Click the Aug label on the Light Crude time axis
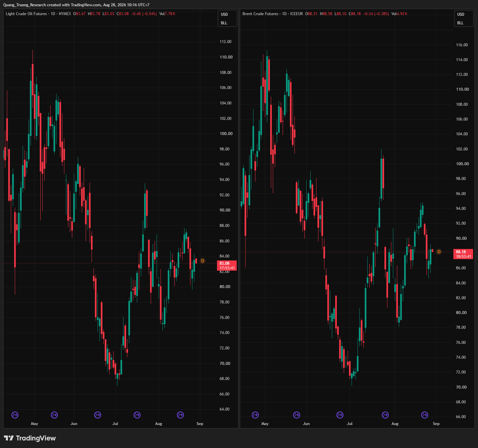 click(159, 424)
